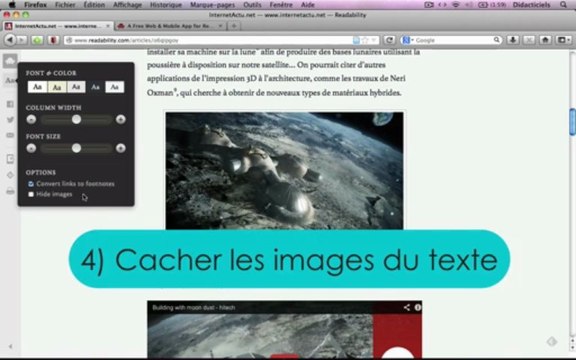The height and width of the screenshot is (360, 576).
Task: Increase column width with the plus button
Action: (x=120, y=119)
